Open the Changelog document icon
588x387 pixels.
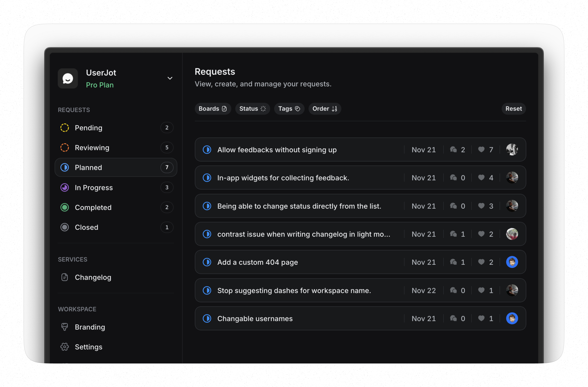pos(64,277)
